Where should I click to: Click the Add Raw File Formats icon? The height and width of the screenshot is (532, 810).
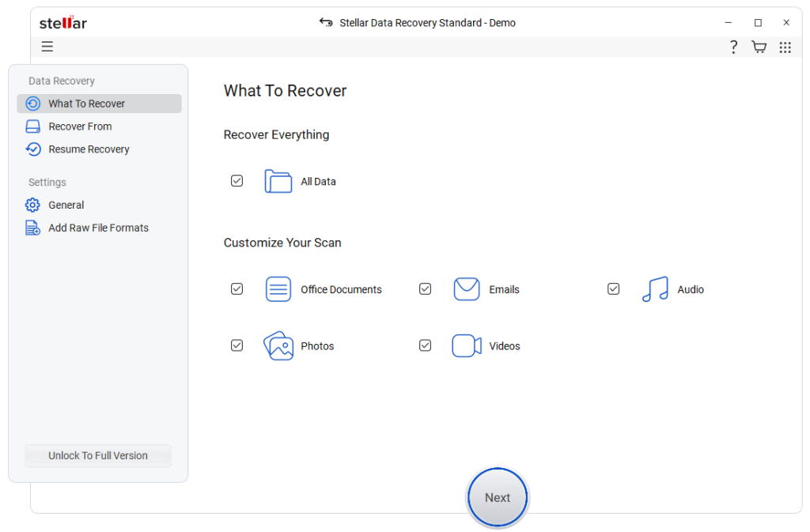32,228
